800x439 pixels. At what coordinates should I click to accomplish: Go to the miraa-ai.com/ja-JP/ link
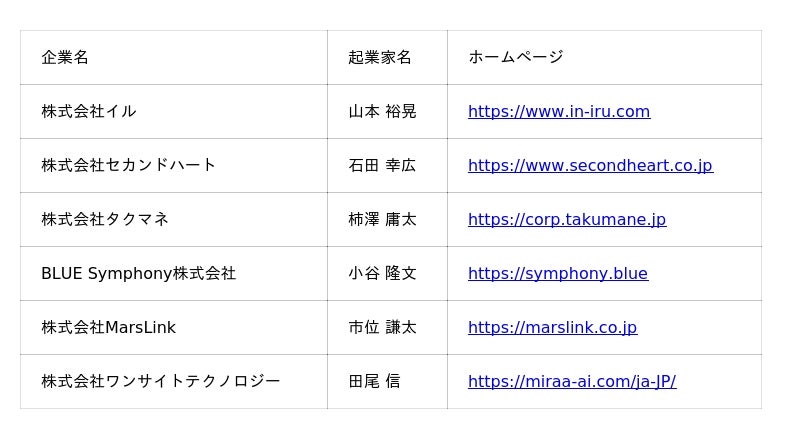click(572, 381)
